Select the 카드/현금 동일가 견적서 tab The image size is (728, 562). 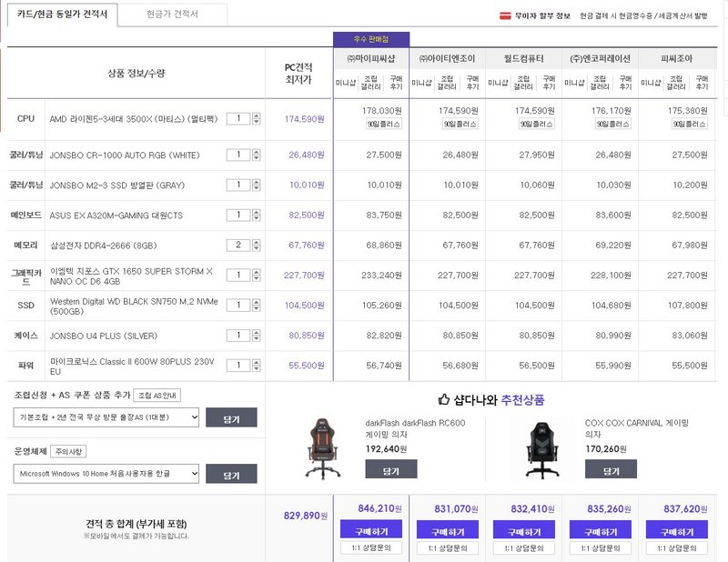pyautogui.click(x=62, y=15)
